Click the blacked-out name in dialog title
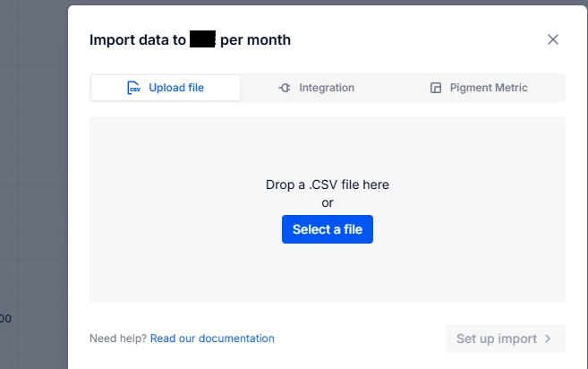The image size is (588, 369). [202, 39]
